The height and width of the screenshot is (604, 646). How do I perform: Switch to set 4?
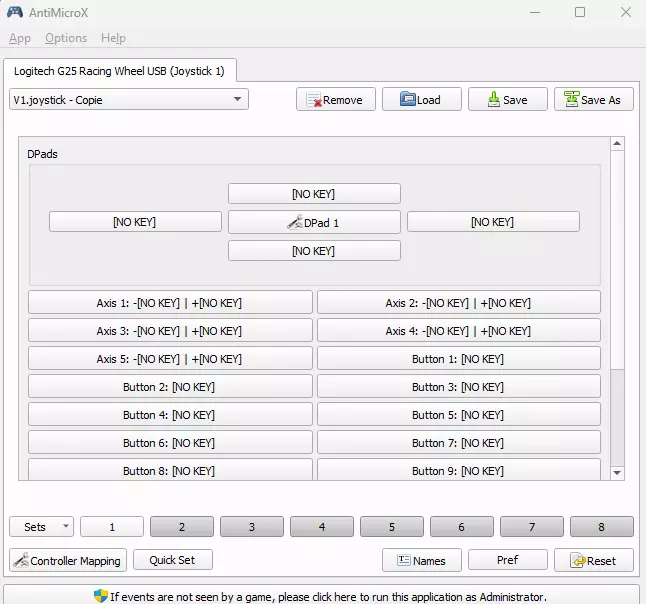coord(322,527)
